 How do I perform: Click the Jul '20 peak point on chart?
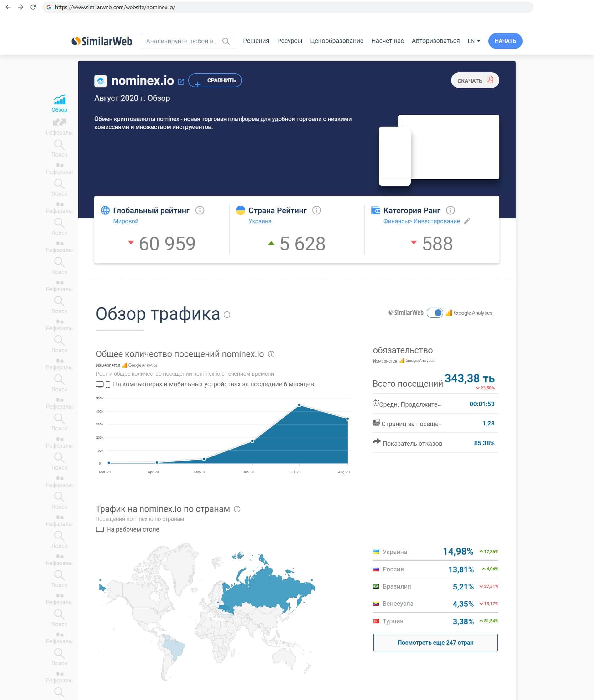[300, 405]
